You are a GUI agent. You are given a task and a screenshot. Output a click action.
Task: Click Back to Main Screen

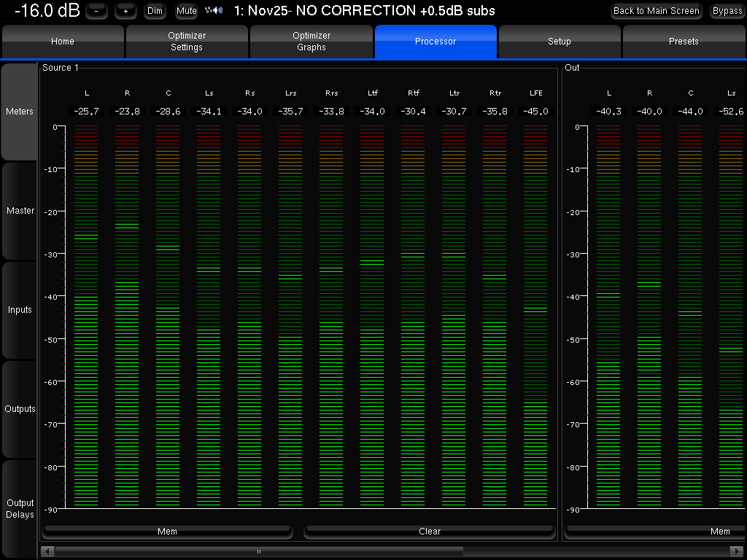[x=656, y=10]
